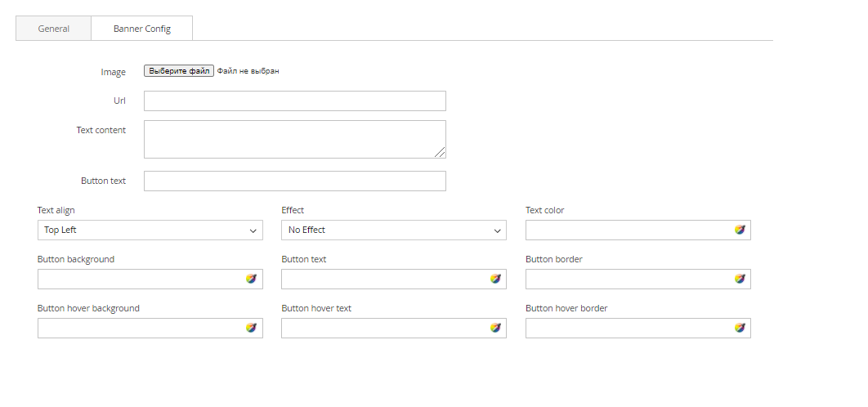Open the Button hover text color picker icon
The image size is (868, 407).
(495, 328)
